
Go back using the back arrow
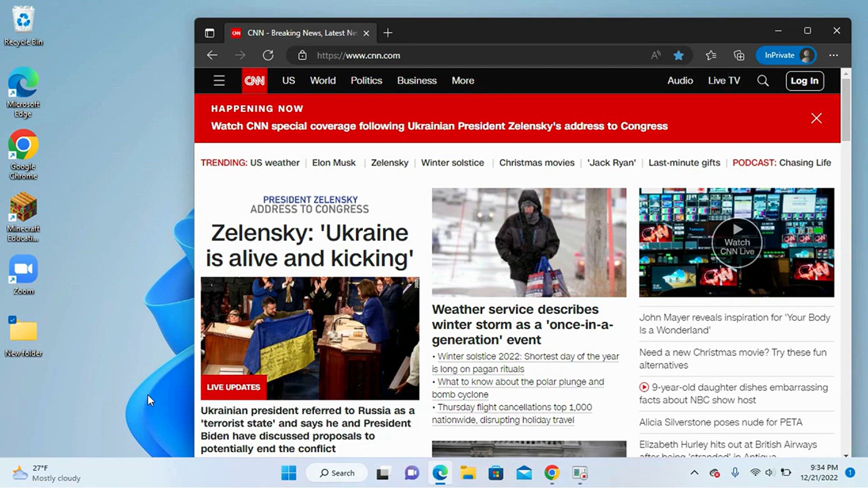click(212, 55)
